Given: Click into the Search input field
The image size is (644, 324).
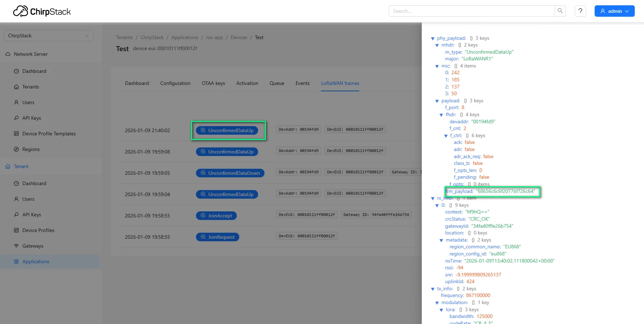Looking at the screenshot, I should point(471,11).
